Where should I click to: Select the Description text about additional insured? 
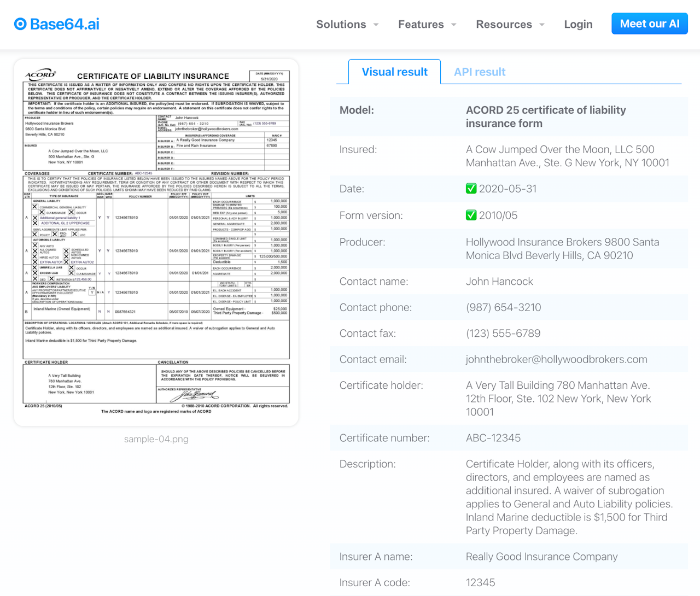click(x=569, y=497)
